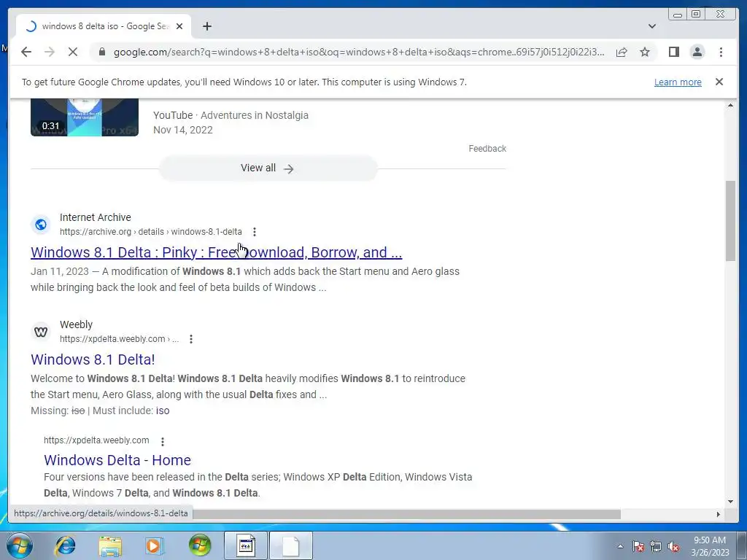Screen dimensions: 747x560
Task: Click the lock icon in address bar
Action: point(101,52)
